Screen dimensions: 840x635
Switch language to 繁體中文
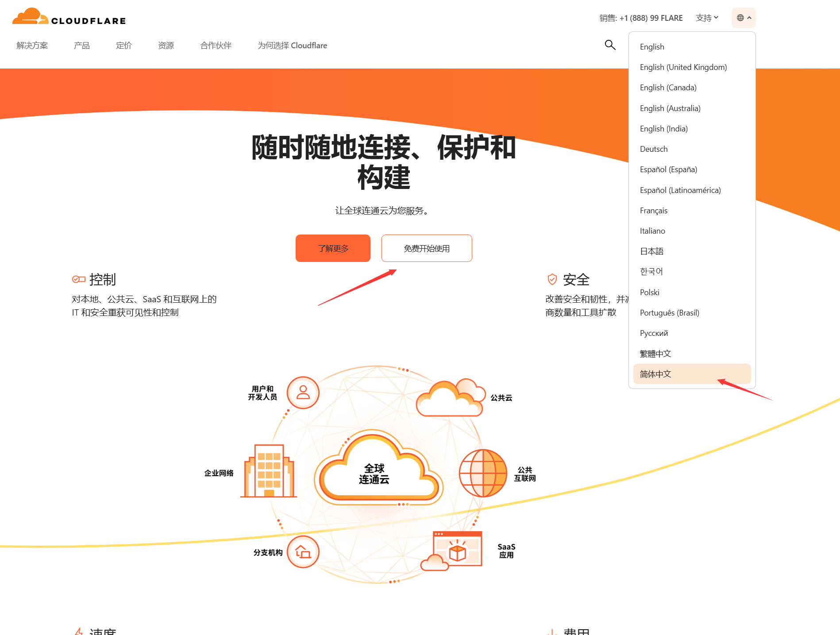[x=692, y=353]
